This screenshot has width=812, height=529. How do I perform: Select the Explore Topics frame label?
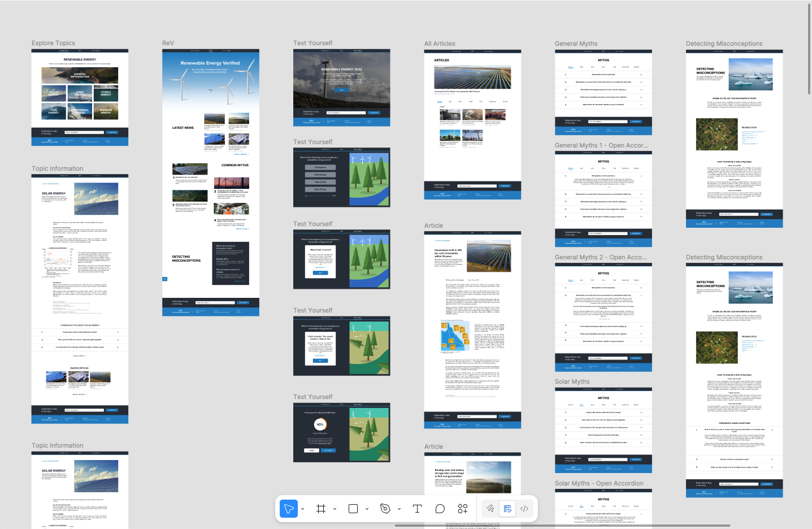click(x=53, y=43)
